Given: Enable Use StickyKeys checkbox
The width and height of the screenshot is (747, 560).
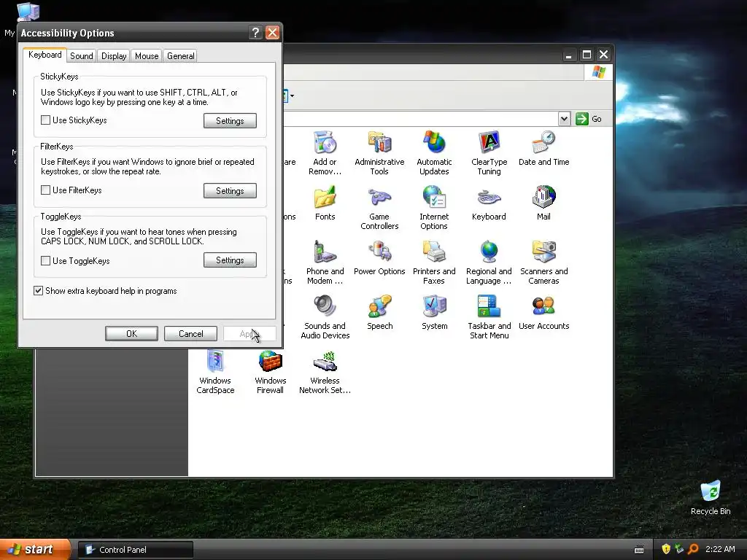Looking at the screenshot, I should 46,120.
